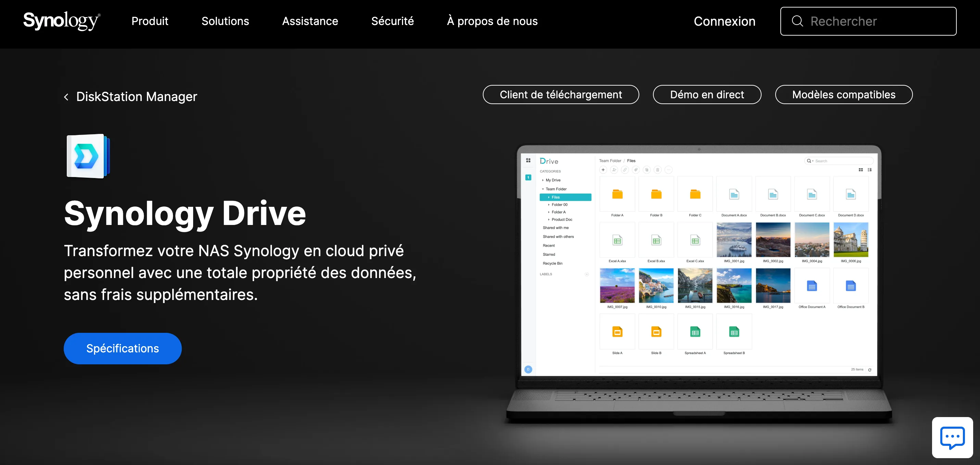The width and height of the screenshot is (980, 465).
Task: Expand the Folder A tree arrow
Action: 549,212
